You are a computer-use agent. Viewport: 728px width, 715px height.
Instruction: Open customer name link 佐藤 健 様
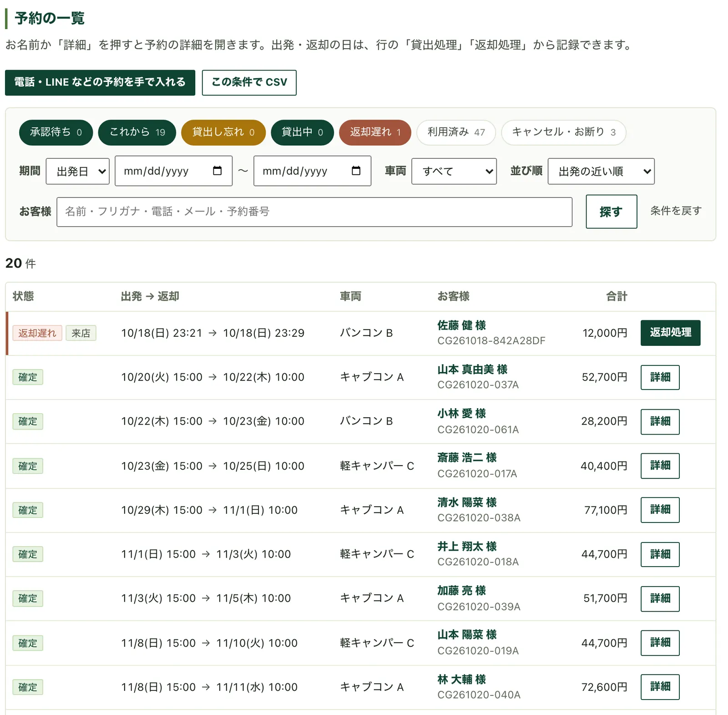tap(461, 325)
